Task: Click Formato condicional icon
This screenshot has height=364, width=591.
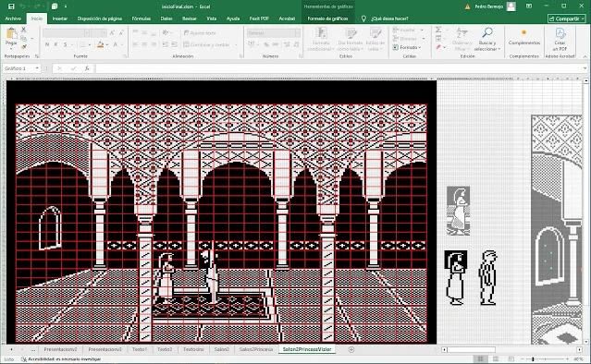Action: tap(321, 39)
